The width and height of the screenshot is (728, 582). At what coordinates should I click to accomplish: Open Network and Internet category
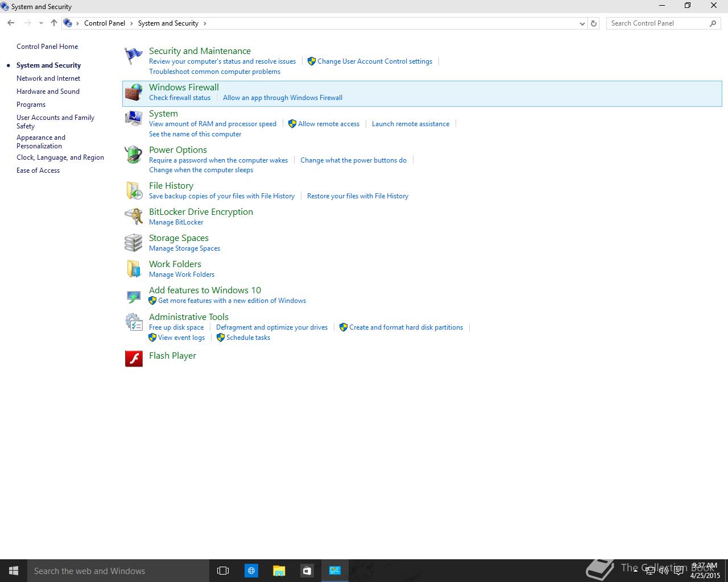click(x=48, y=78)
